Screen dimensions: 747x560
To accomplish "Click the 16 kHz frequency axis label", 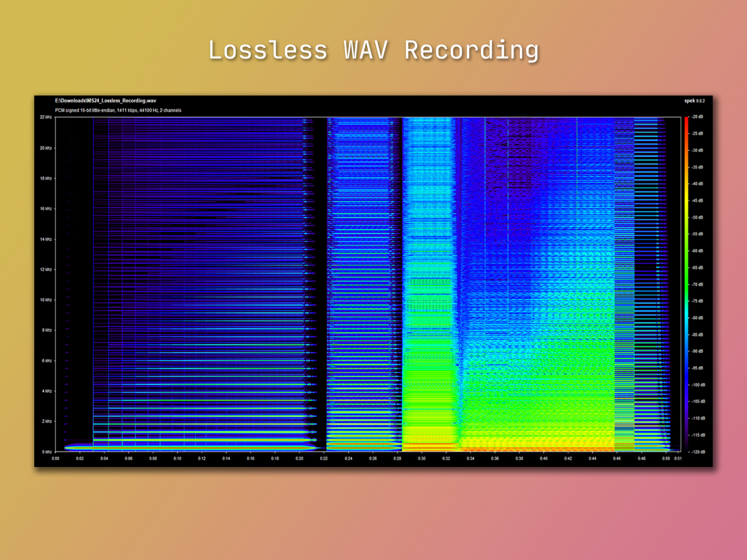I will tap(46, 209).
